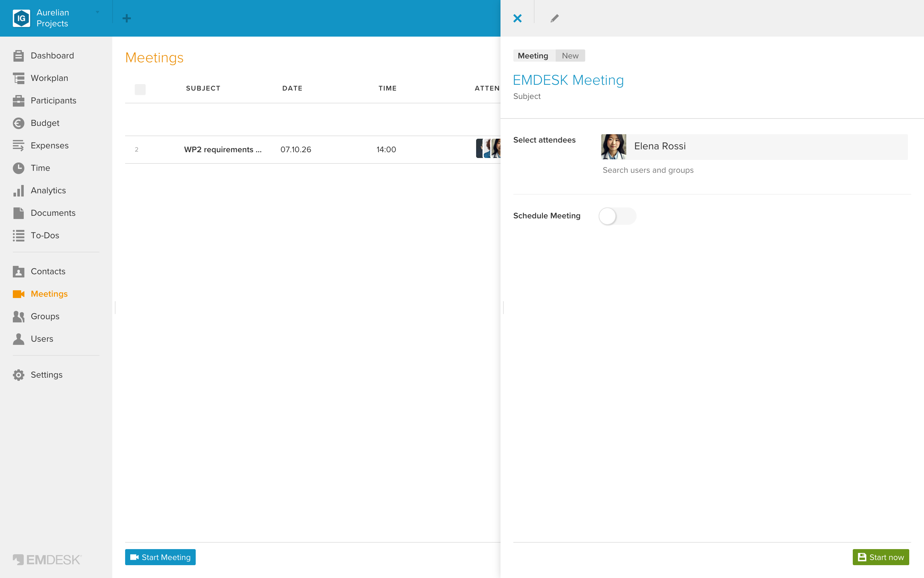Viewport: 924px width, 578px height.
Task: Click the 14:00 time cell
Action: click(x=386, y=149)
